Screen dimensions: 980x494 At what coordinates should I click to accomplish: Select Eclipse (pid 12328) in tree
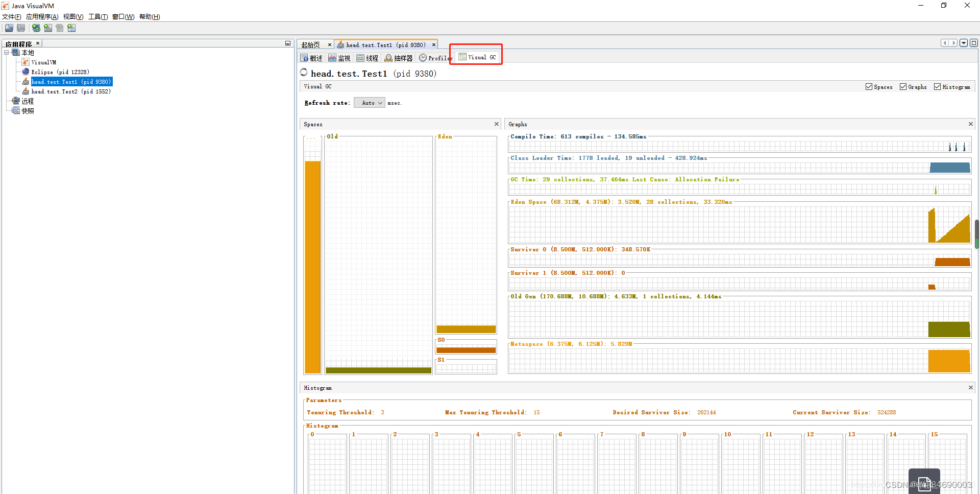pyautogui.click(x=60, y=72)
